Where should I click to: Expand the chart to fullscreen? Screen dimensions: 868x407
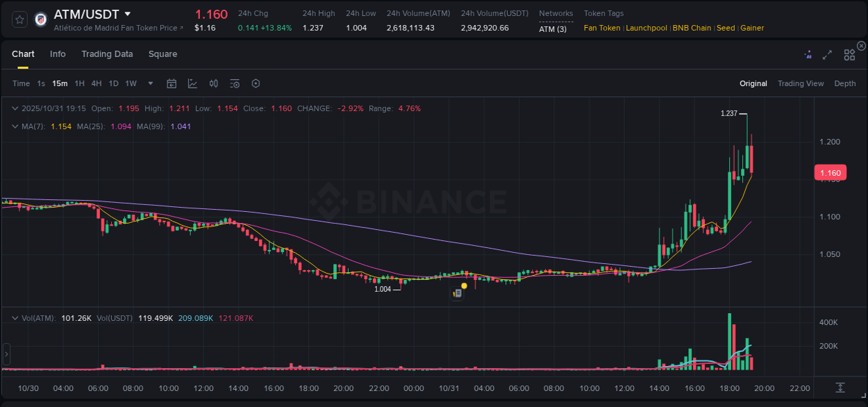(x=827, y=54)
